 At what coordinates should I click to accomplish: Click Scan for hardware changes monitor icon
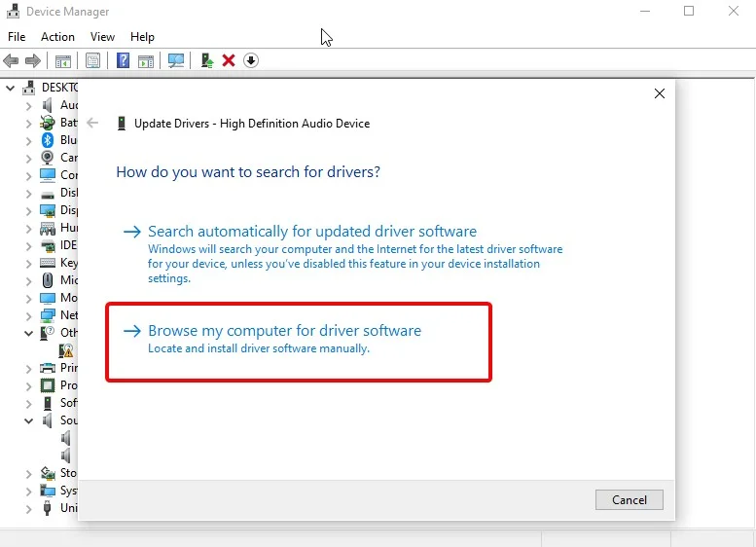pos(176,60)
